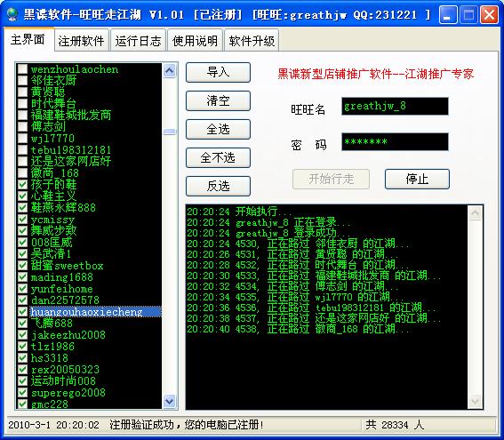Open the 使用说明 tab
This screenshot has height=440, width=504.
[x=195, y=41]
